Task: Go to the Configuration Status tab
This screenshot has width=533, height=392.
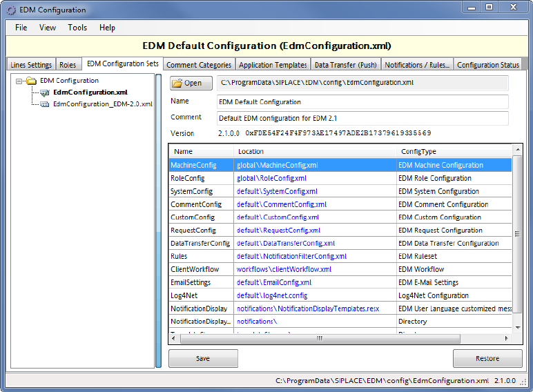Action: pyautogui.click(x=488, y=65)
